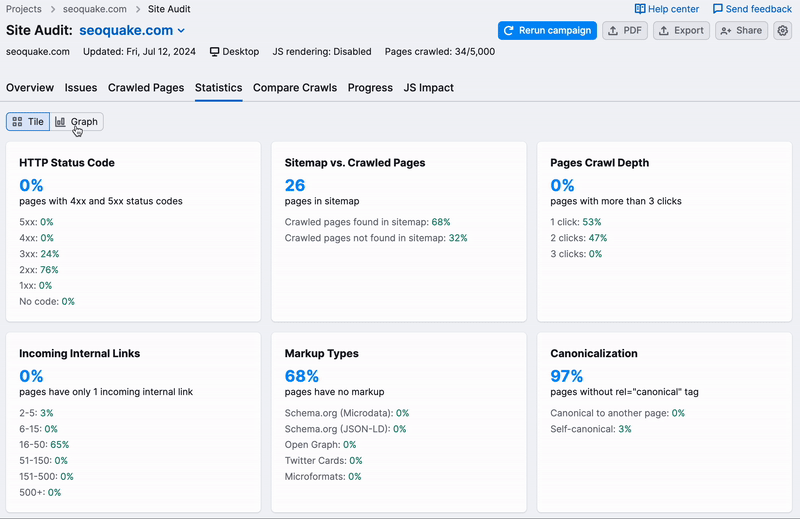800x519 pixels.
Task: Go to the Issues tab
Action: click(x=81, y=88)
